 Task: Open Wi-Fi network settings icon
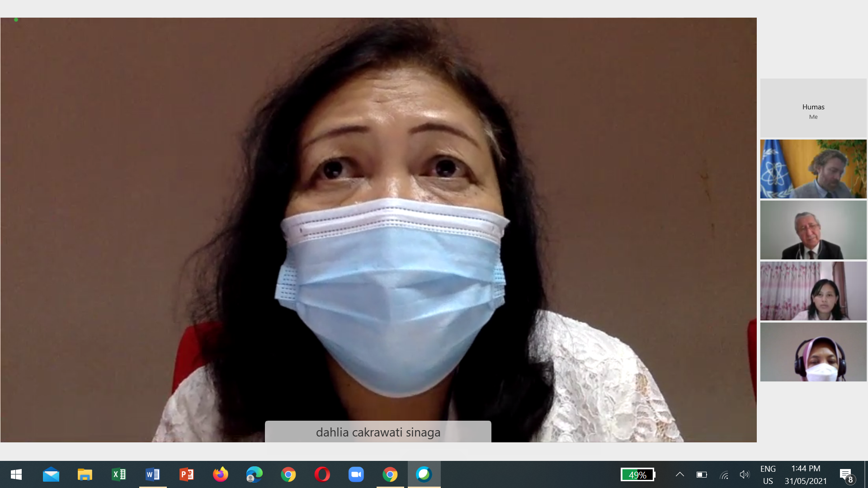coord(724,474)
